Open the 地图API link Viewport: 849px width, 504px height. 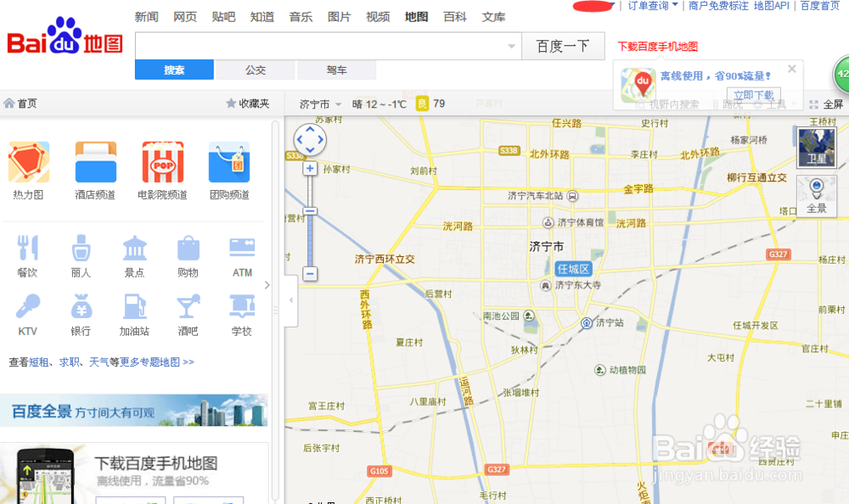(772, 6)
